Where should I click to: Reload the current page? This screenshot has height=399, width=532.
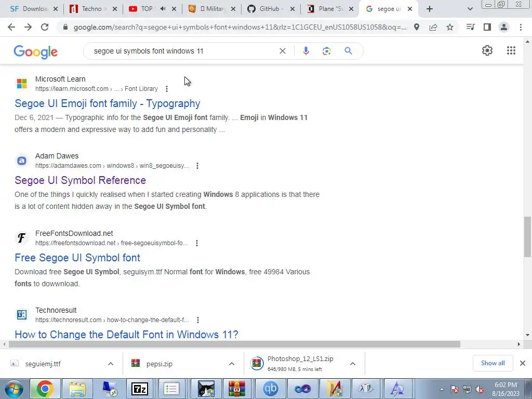point(45,27)
